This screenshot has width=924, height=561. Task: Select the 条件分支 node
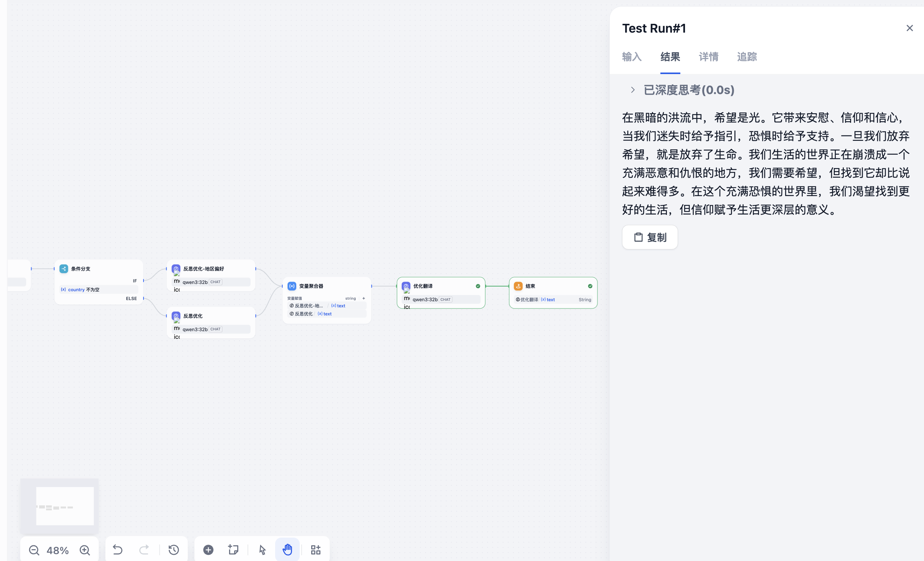(99, 282)
